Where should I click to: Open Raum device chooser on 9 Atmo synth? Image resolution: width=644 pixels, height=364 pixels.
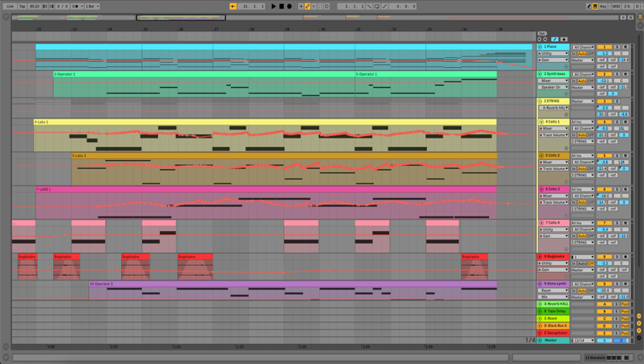[x=554, y=290]
